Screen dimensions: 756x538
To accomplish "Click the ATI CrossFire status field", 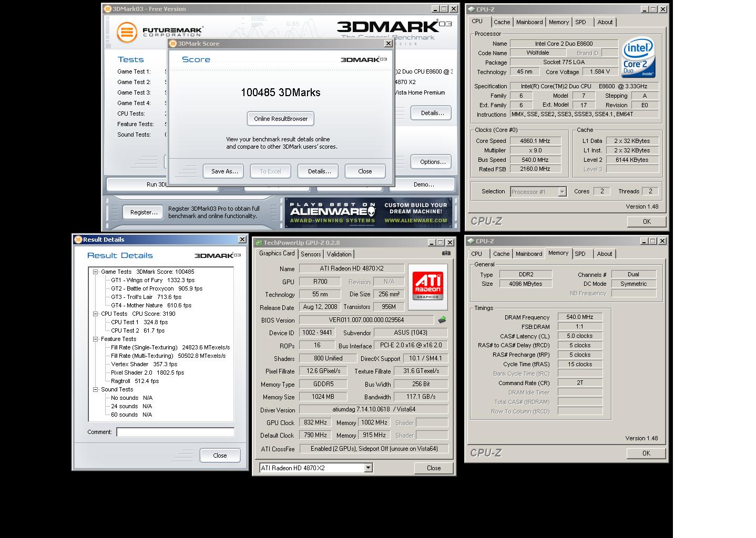I will point(373,449).
